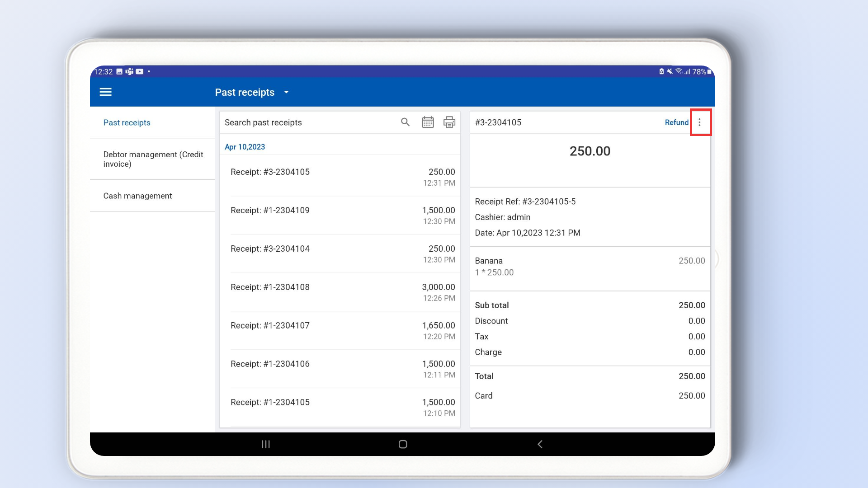Click the search magnifier icon
Image resolution: width=868 pixels, height=488 pixels.
[405, 122]
